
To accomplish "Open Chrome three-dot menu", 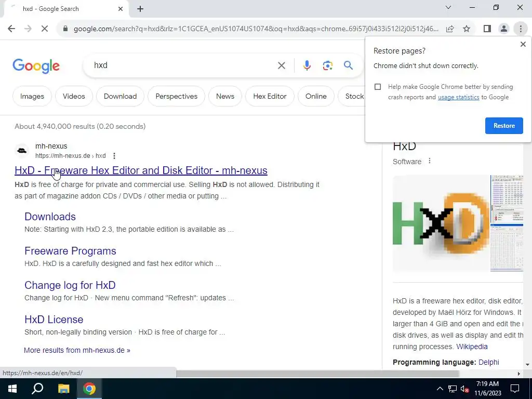I will (521, 29).
